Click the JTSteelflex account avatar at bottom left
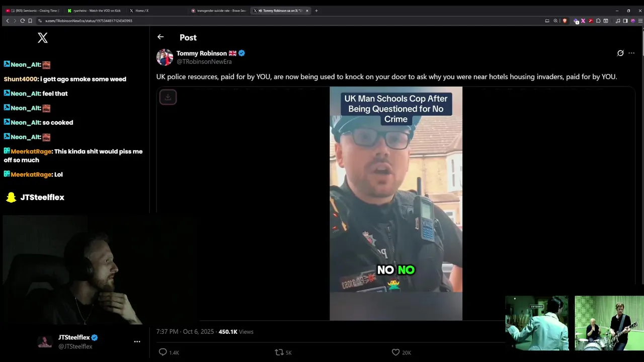Image resolution: width=644 pixels, height=362 pixels. tap(45, 342)
